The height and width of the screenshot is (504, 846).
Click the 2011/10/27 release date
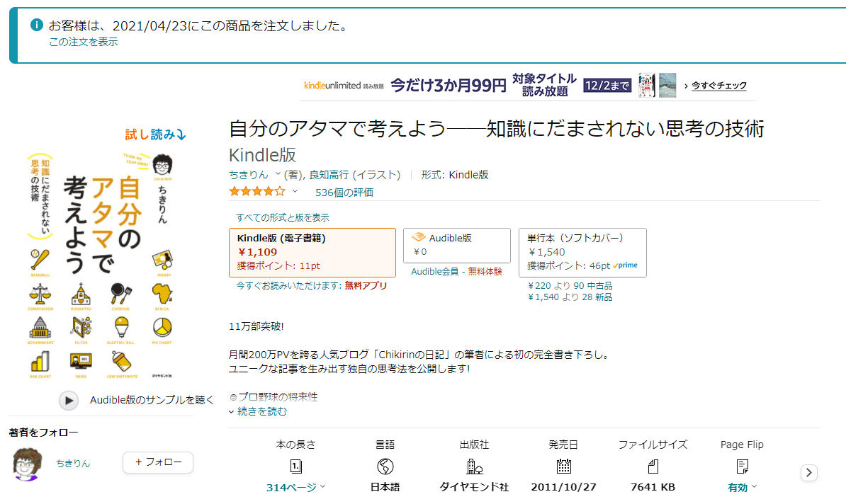[x=563, y=487]
